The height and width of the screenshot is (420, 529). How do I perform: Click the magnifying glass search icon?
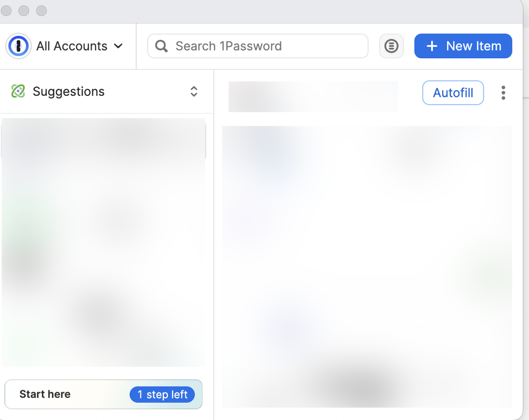(162, 46)
